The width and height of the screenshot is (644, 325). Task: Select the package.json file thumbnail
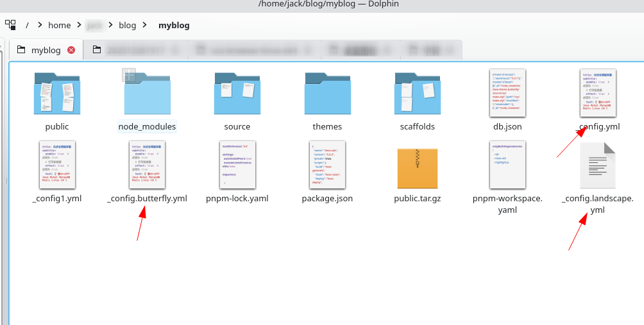click(327, 165)
